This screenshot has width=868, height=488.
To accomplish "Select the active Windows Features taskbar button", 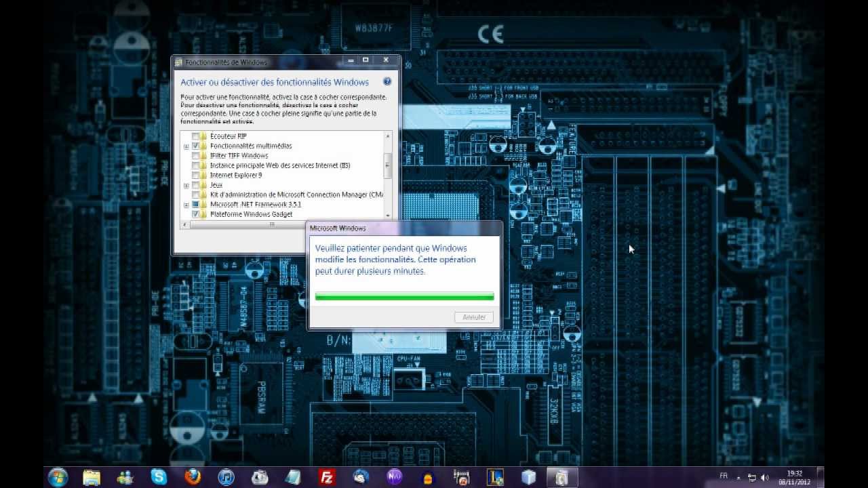I will click(562, 477).
